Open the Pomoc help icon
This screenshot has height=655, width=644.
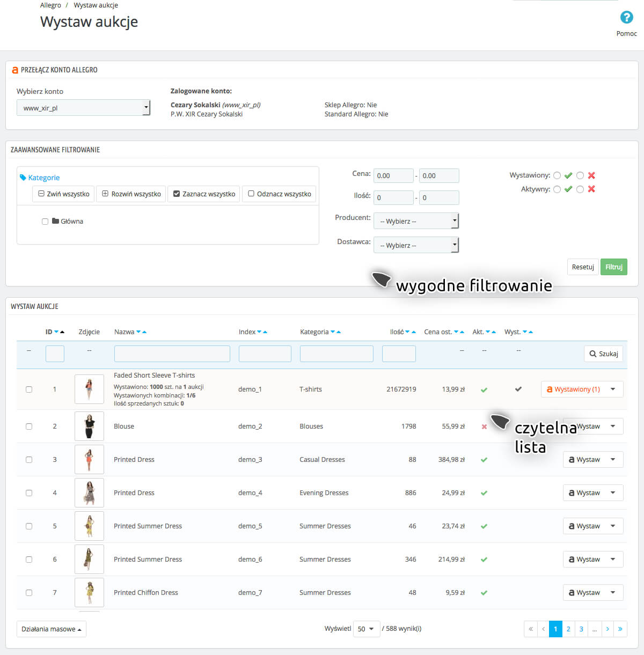point(626,17)
